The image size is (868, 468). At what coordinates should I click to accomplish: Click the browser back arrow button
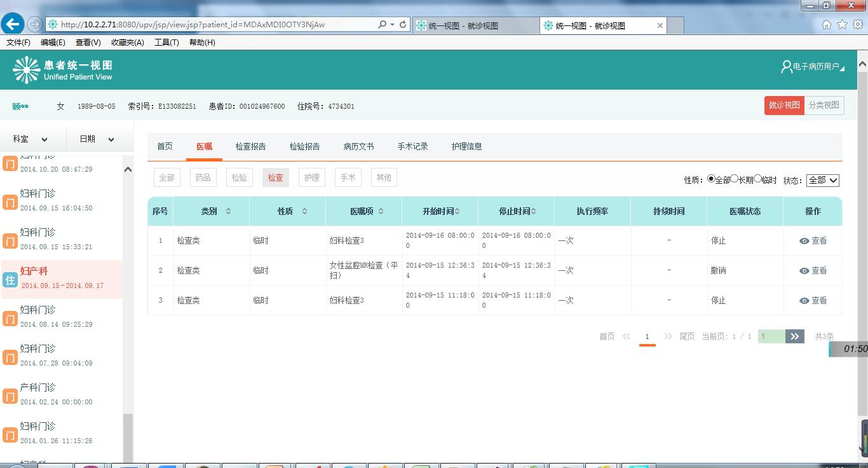click(x=13, y=24)
